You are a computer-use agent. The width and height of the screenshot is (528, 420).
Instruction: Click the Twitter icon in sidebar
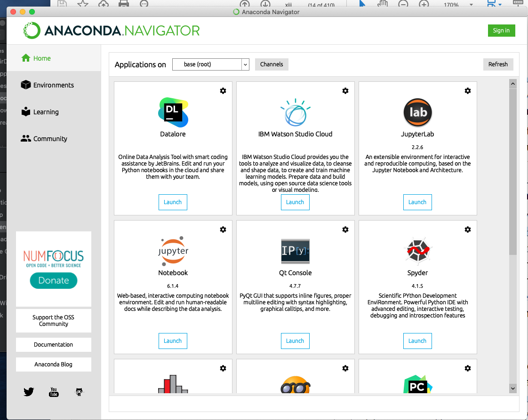pyautogui.click(x=29, y=392)
